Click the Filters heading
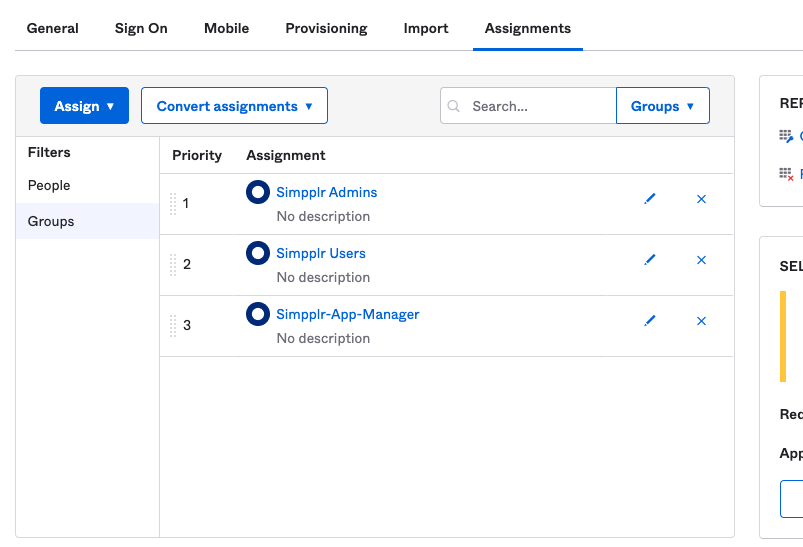Image resolution: width=803 pixels, height=547 pixels. (x=49, y=152)
